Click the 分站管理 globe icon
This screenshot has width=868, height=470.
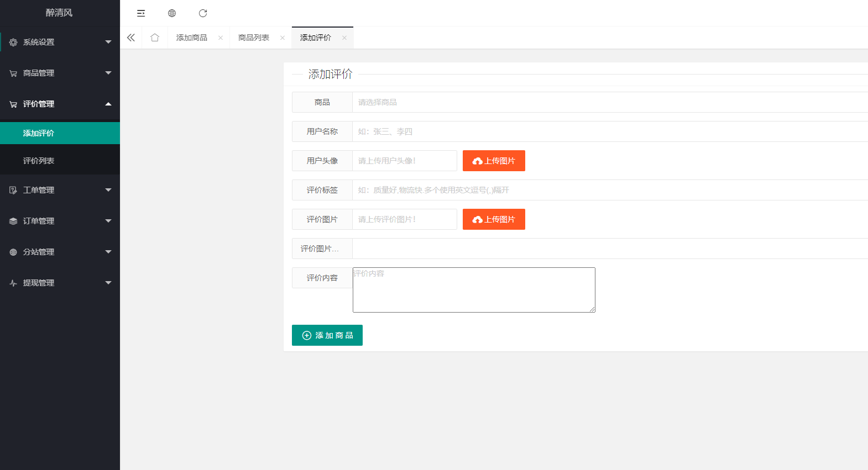point(13,252)
